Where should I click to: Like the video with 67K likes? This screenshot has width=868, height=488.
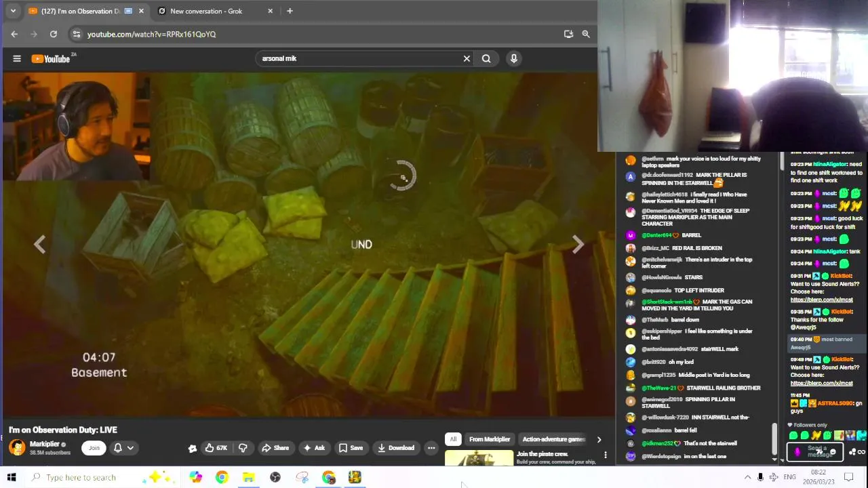coord(216,447)
